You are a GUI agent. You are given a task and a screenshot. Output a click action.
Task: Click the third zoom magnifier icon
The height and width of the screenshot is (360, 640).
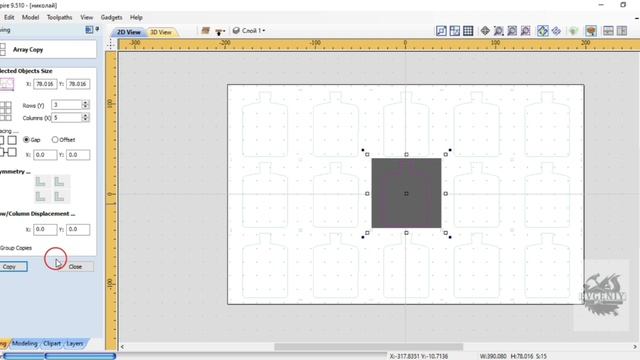(525, 31)
